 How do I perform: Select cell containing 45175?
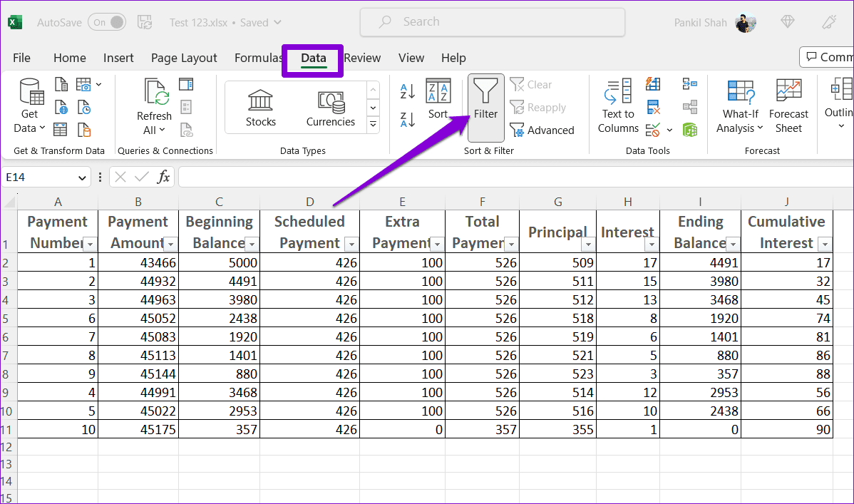coord(138,429)
